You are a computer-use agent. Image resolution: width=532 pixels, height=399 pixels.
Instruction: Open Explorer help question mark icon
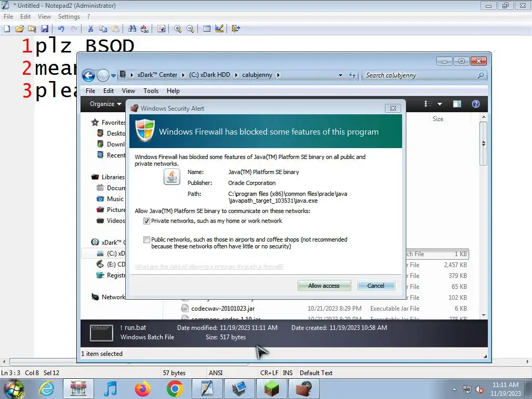click(476, 104)
